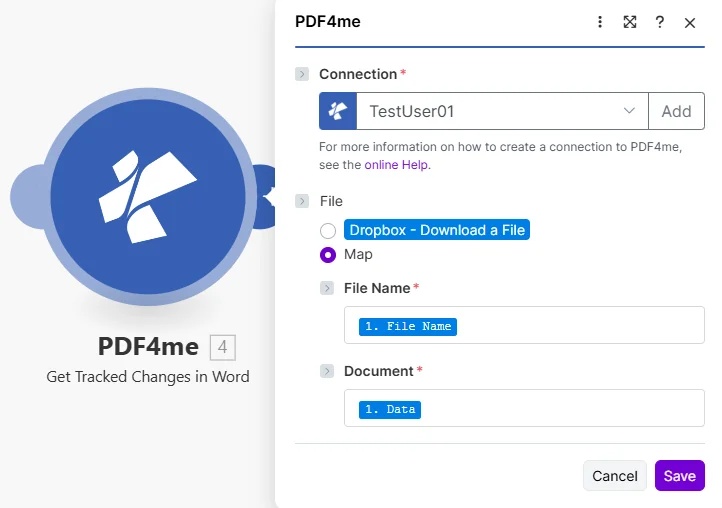
Task: Click the '1. File Name' mapped tag
Action: 408,327
